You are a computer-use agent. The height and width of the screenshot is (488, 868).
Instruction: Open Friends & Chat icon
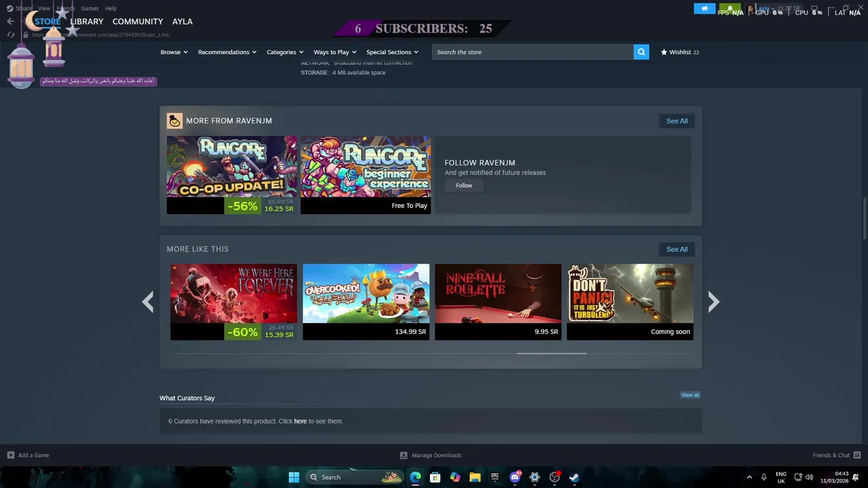pyautogui.click(x=857, y=455)
